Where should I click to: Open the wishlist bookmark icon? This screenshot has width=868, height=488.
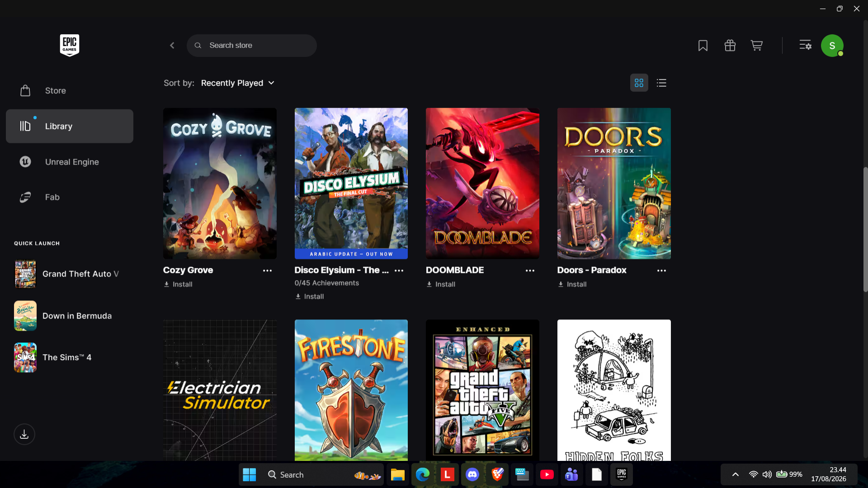(x=703, y=46)
